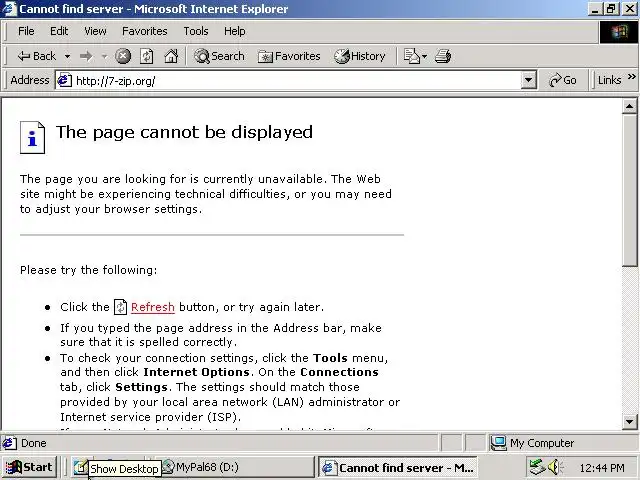
Task: Open the View menu
Action: point(95,31)
